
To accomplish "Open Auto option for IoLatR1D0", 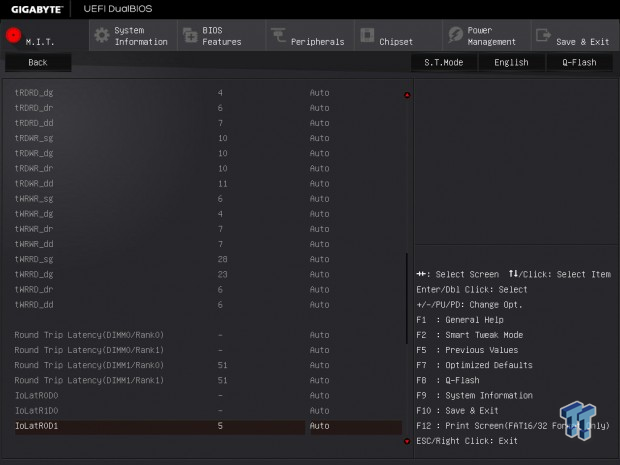I will pyautogui.click(x=319, y=410).
